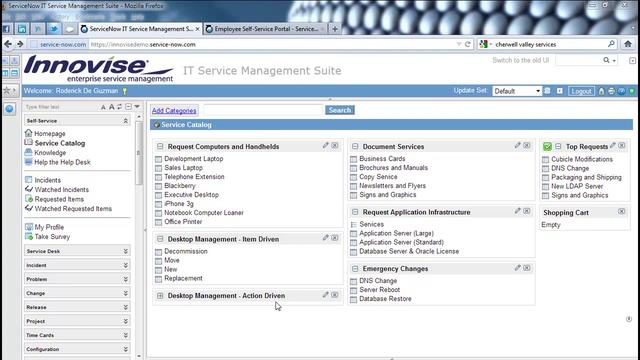This screenshot has width=640, height=360.
Task: Open Service Catalog in navigator
Action: coord(60,143)
